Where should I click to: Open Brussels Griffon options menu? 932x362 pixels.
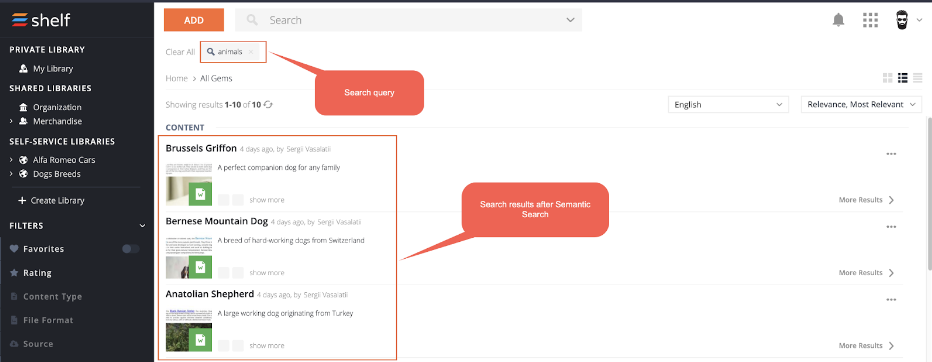pos(891,154)
